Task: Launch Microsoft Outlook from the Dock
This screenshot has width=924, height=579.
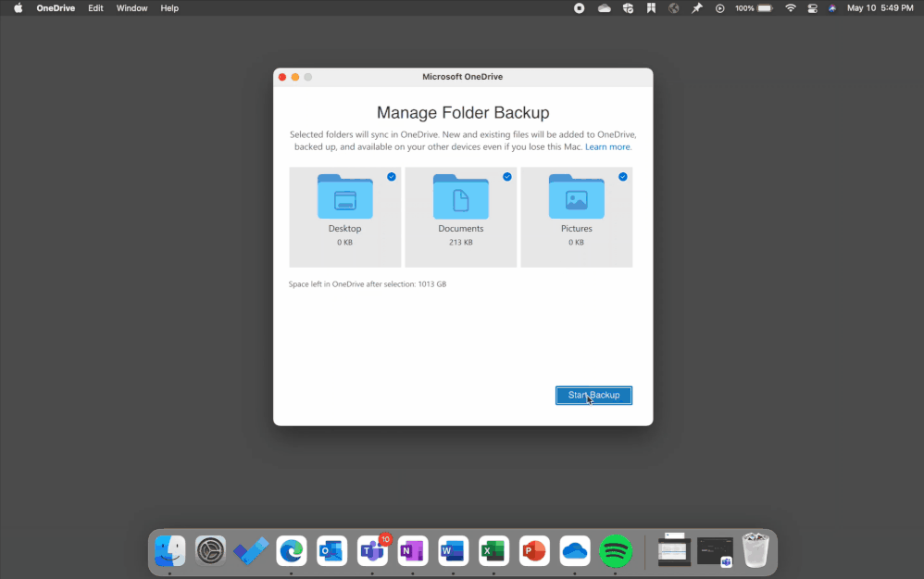Action: pos(332,550)
